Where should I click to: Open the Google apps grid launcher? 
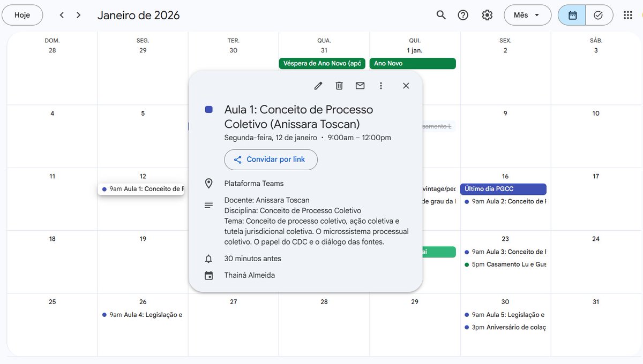pyautogui.click(x=627, y=15)
